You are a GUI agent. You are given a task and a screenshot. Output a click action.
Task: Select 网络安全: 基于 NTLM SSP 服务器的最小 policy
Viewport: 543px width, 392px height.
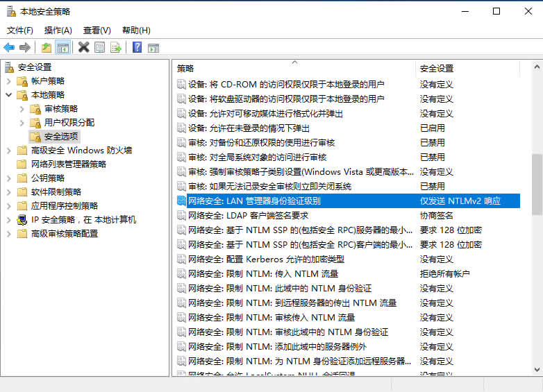pos(348,230)
